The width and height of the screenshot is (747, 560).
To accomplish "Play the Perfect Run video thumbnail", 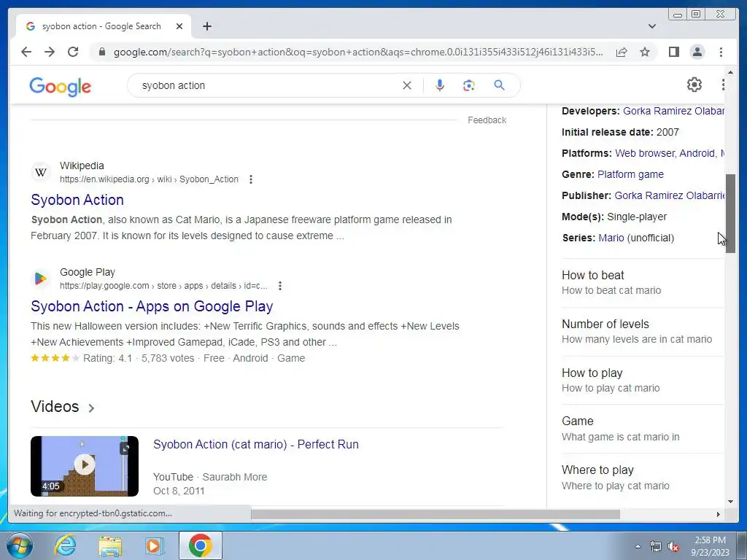I will coord(85,466).
